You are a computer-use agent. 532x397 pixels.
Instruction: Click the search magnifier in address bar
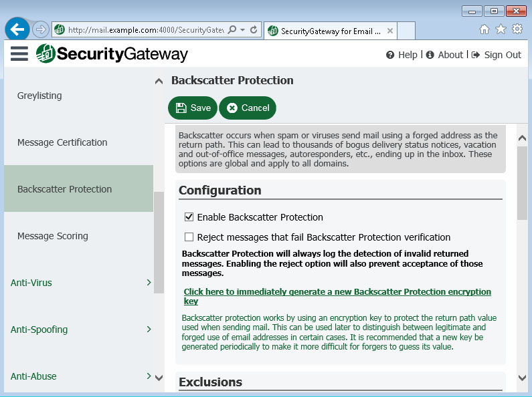[x=232, y=30]
